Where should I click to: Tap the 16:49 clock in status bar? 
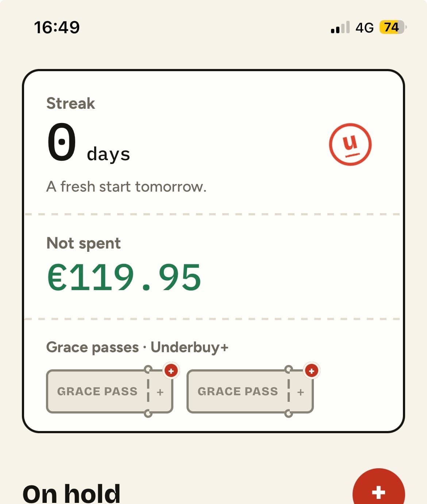pyautogui.click(x=57, y=27)
